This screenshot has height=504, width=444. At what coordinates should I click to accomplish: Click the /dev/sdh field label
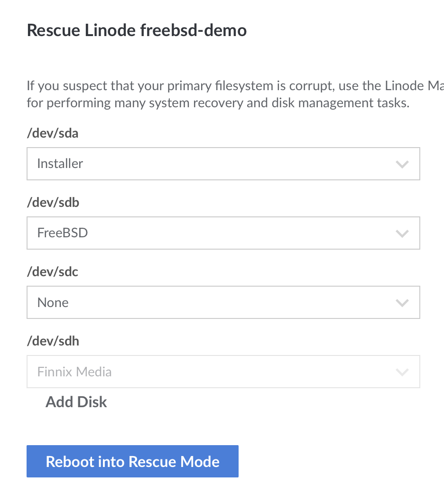coord(53,341)
